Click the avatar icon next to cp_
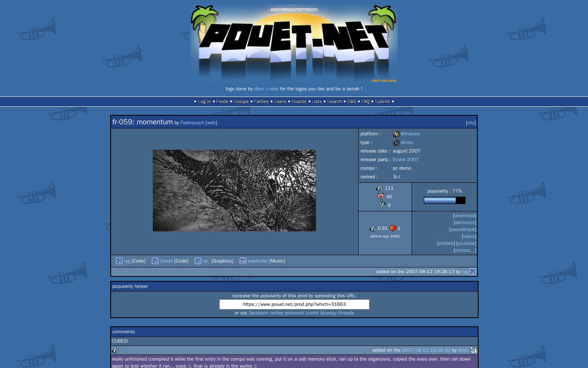 (198, 261)
